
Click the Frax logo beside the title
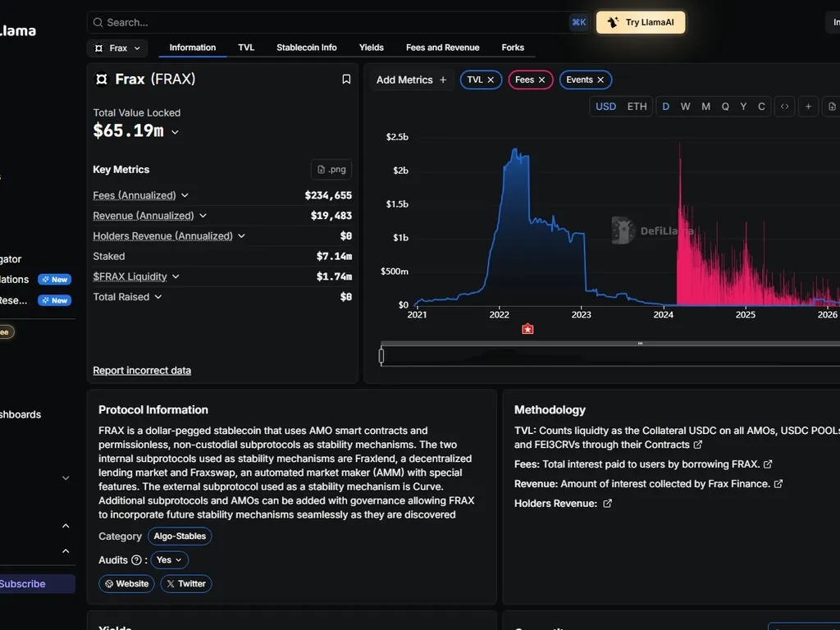(x=101, y=80)
